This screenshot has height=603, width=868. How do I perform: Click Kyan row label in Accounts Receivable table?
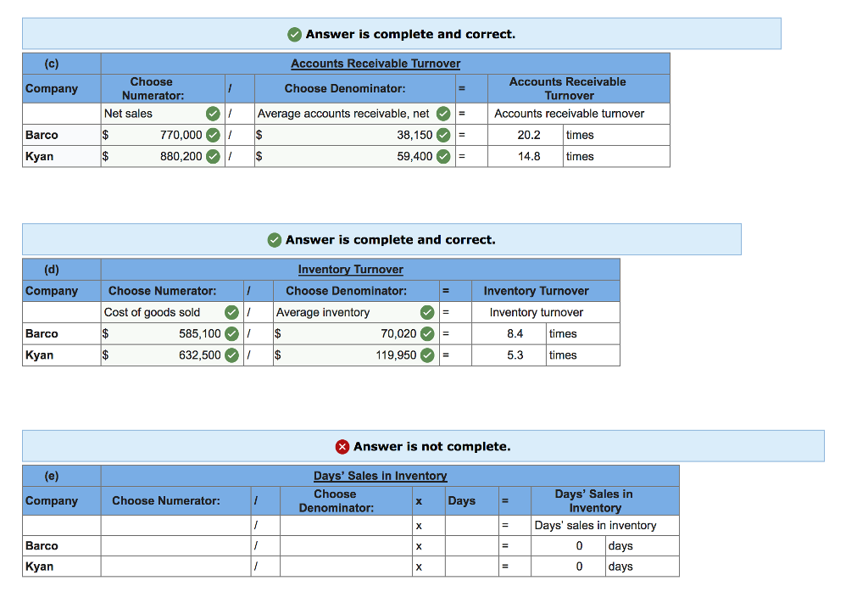(39, 157)
